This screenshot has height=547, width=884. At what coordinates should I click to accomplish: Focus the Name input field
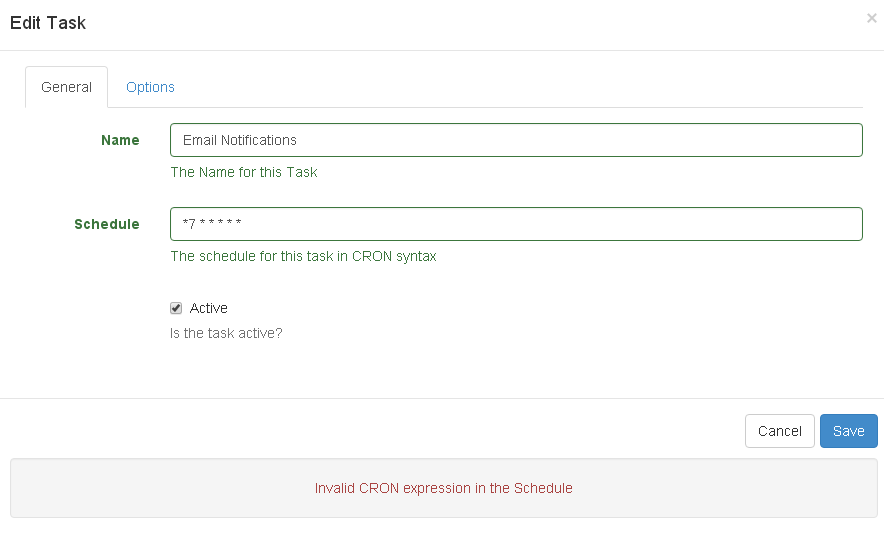516,140
